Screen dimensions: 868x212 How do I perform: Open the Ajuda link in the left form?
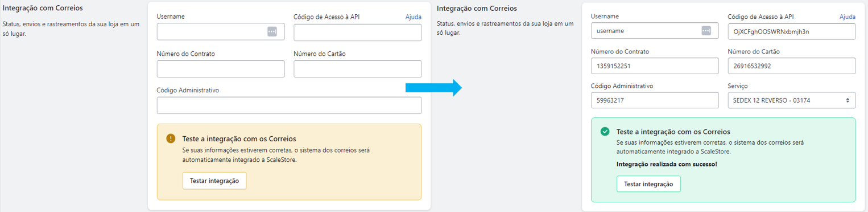(414, 17)
